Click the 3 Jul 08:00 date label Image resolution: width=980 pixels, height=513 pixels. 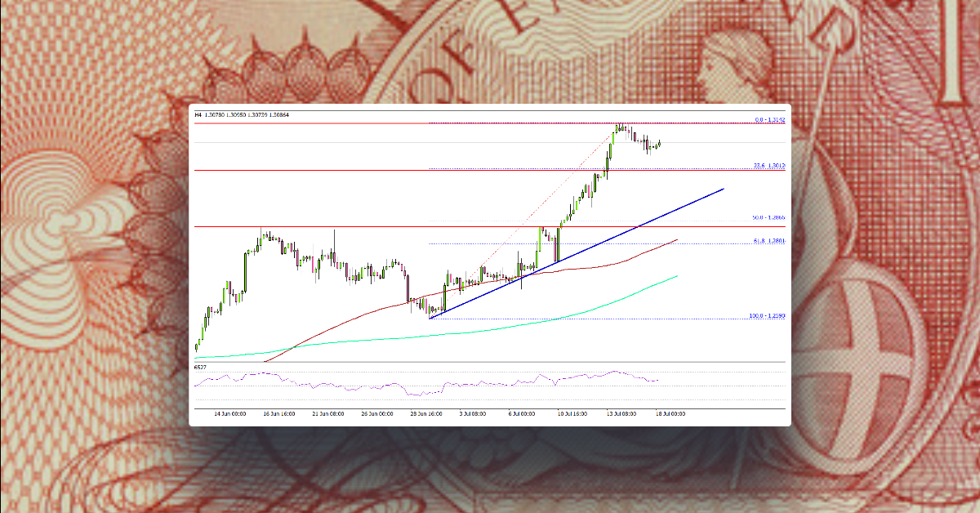(473, 413)
